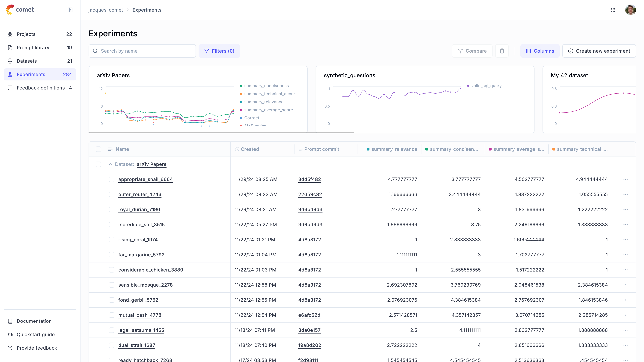
Task: Go to Datasets in sidebar
Action: 27,61
